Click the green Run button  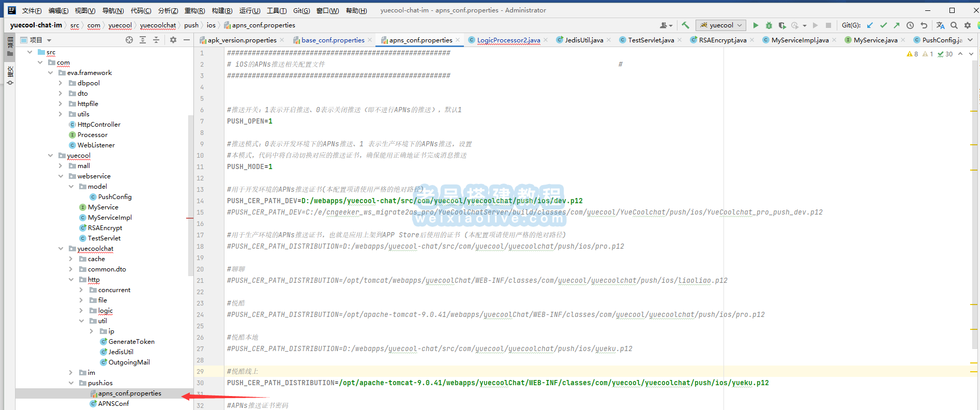tap(756, 25)
